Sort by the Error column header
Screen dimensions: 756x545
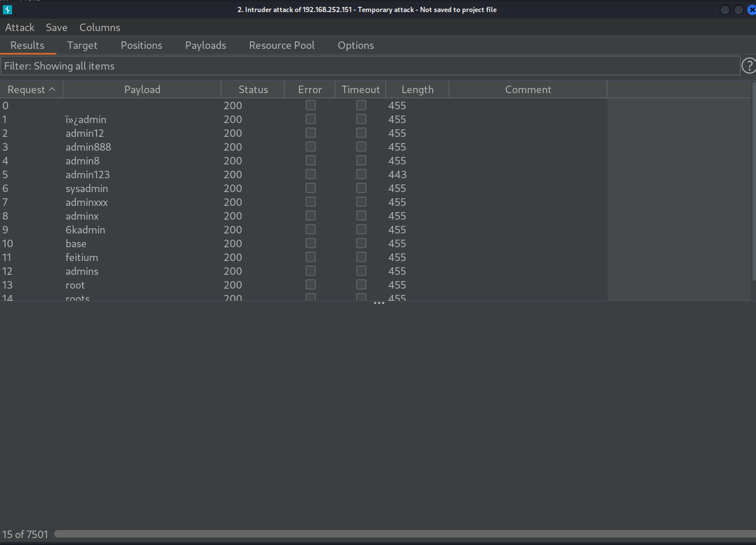[310, 90]
